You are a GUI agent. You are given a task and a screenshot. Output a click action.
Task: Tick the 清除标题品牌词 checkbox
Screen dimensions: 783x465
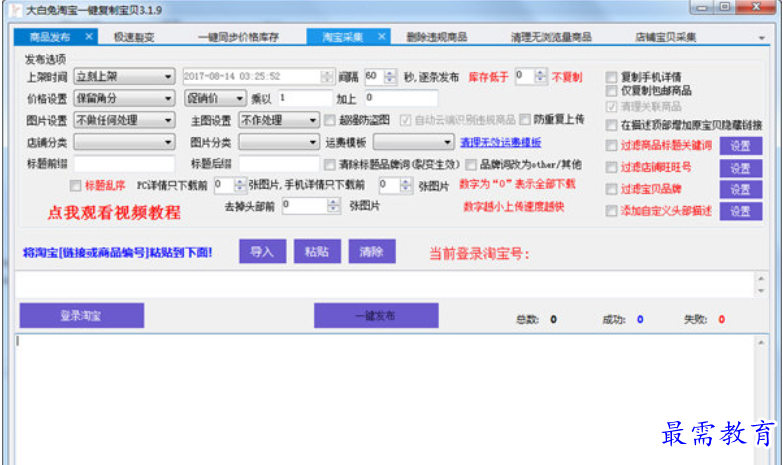point(330,164)
